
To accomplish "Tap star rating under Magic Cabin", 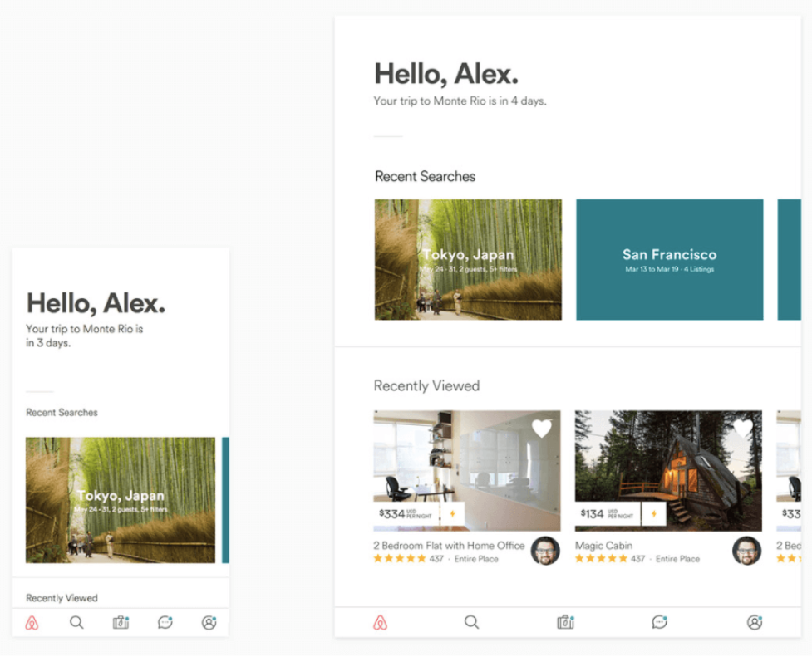I will pos(601,559).
